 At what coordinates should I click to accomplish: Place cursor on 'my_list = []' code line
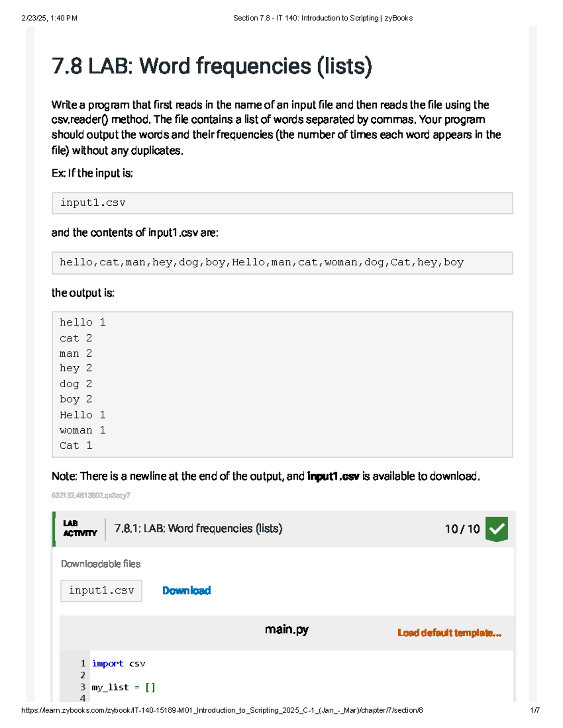click(x=123, y=687)
